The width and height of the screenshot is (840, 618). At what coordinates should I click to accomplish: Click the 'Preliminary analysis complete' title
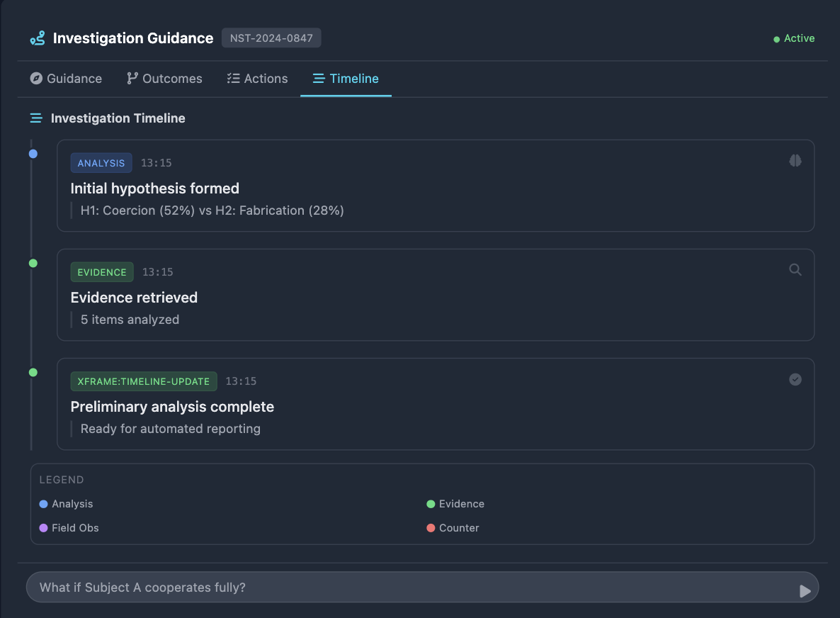(172, 407)
